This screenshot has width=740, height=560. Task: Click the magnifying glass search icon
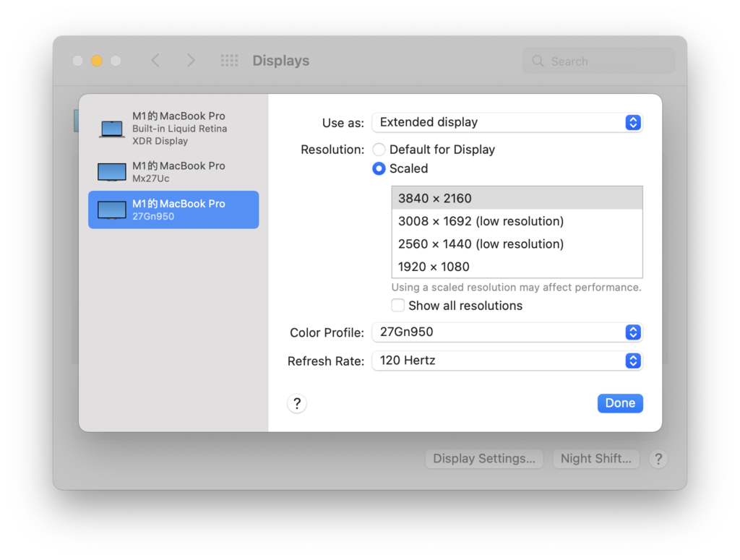pyautogui.click(x=538, y=61)
